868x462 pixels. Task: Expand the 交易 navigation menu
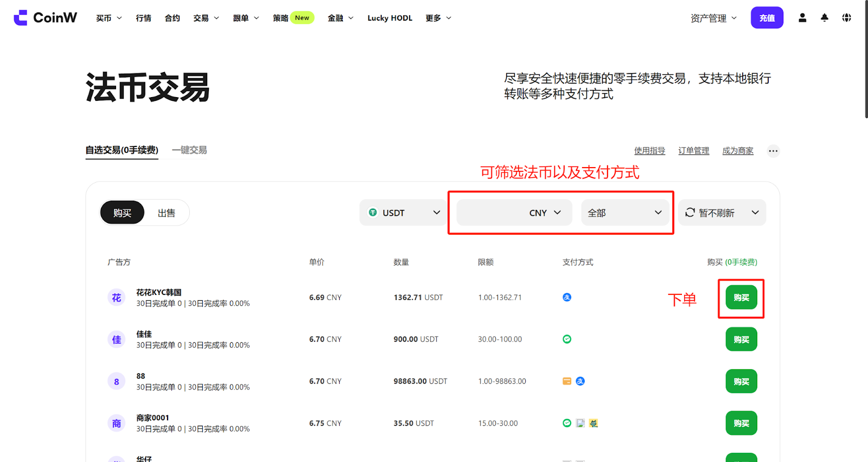tap(206, 18)
